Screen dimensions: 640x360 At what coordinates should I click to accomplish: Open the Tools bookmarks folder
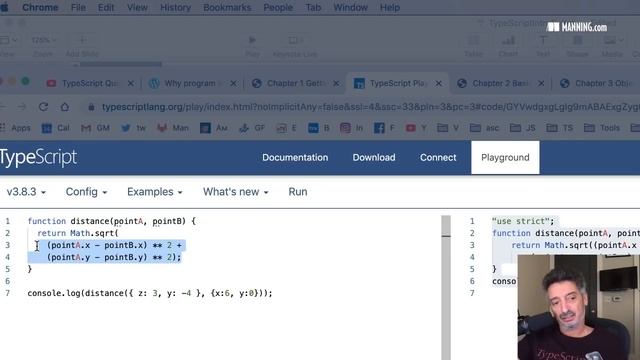[602, 128]
